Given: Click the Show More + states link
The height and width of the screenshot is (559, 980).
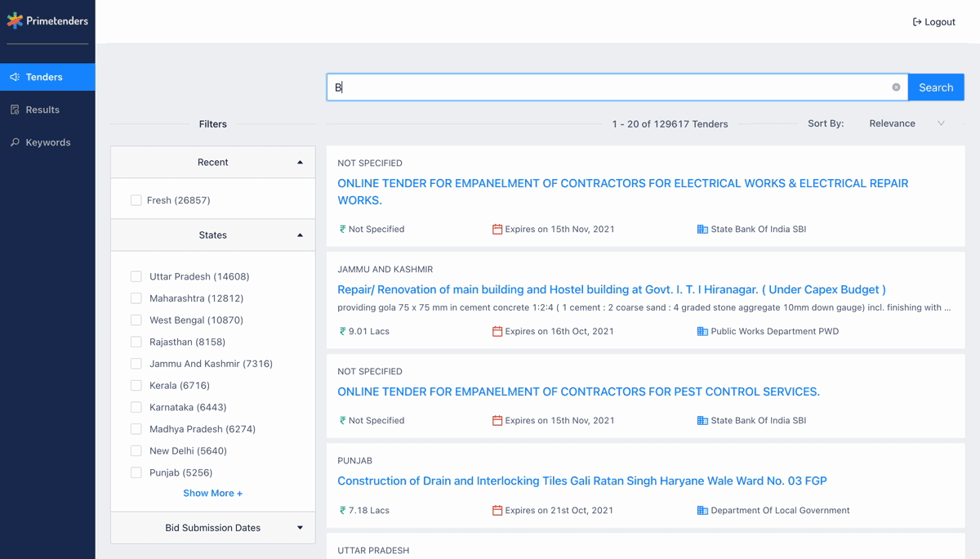Looking at the screenshot, I should click(212, 494).
